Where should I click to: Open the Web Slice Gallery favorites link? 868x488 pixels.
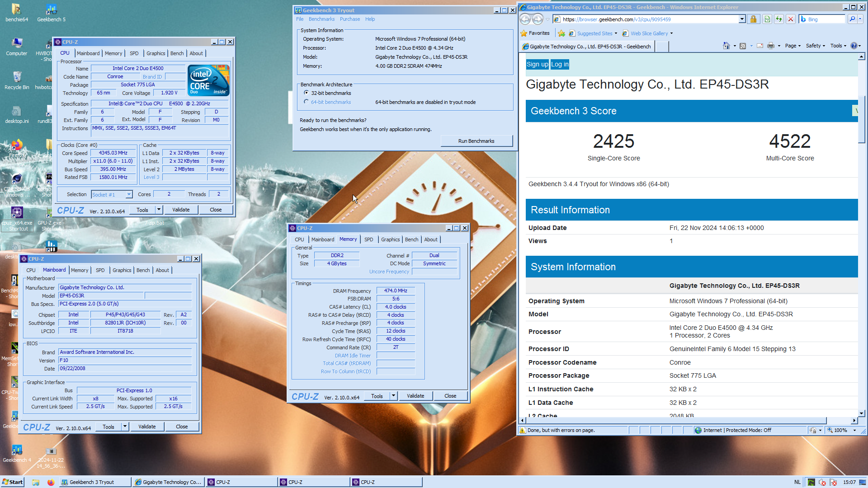647,33
